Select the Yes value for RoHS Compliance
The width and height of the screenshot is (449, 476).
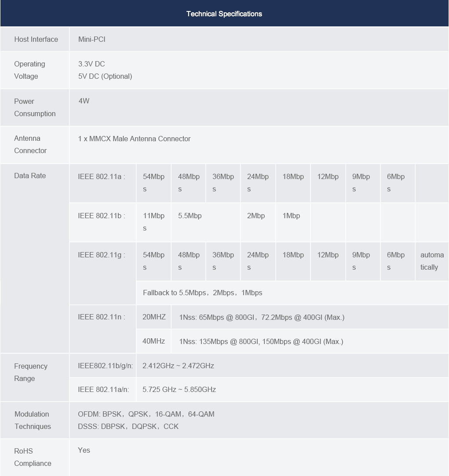(84, 450)
